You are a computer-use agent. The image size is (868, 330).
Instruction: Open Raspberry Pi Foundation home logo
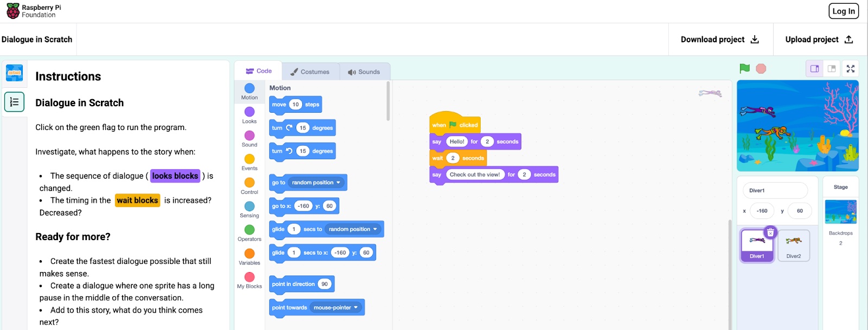coord(34,11)
